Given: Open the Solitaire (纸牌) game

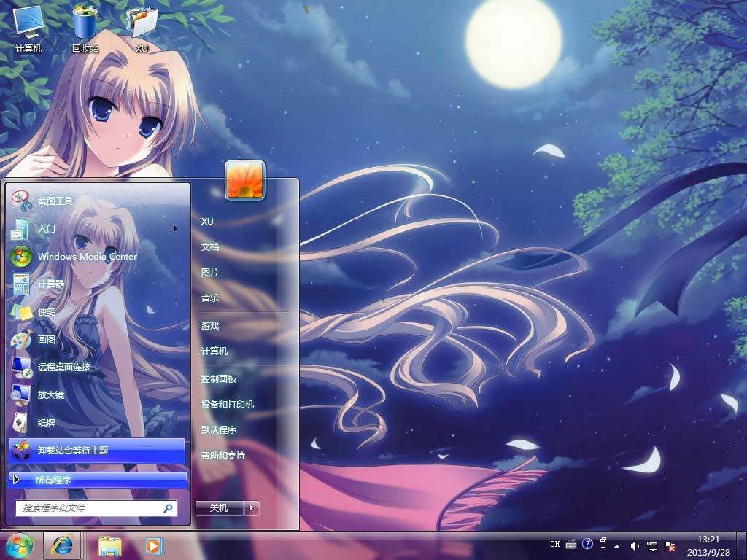Looking at the screenshot, I should (47, 422).
